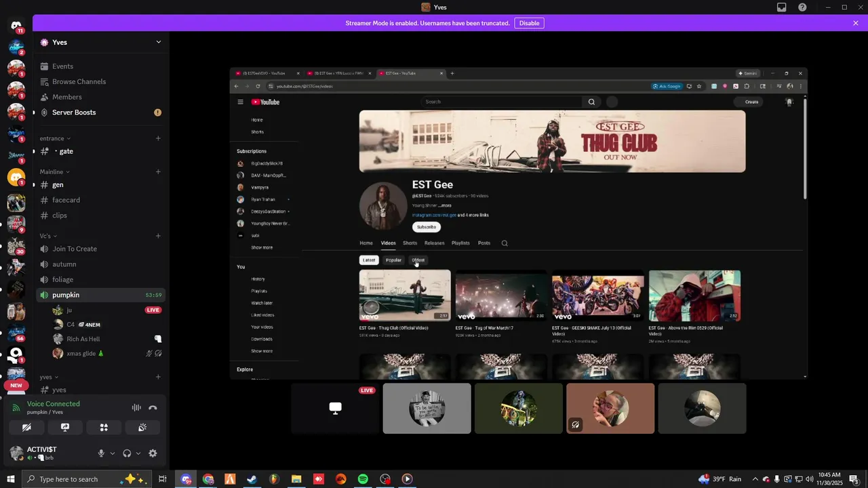Select the pumpkin voice channel
Image resolution: width=868 pixels, height=488 pixels.
[x=101, y=295]
